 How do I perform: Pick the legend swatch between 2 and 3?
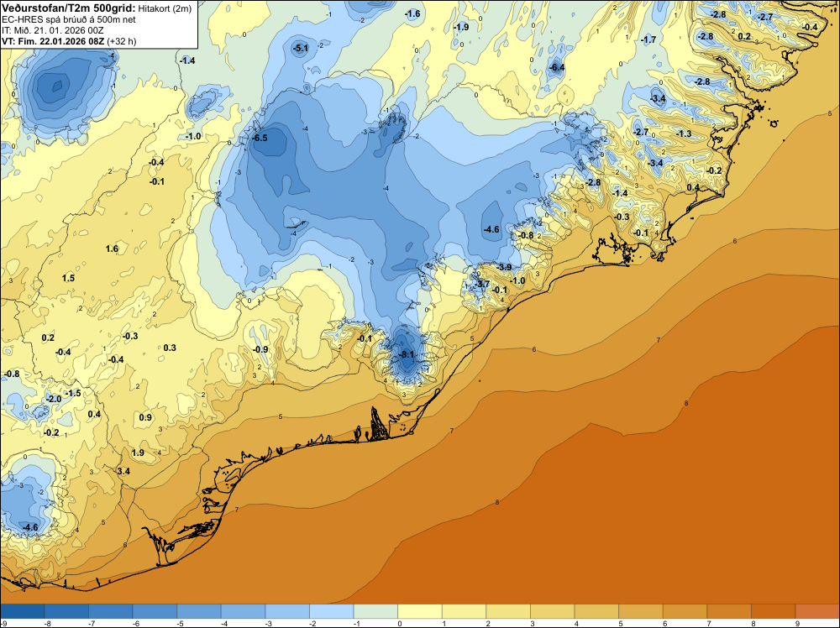point(508,611)
